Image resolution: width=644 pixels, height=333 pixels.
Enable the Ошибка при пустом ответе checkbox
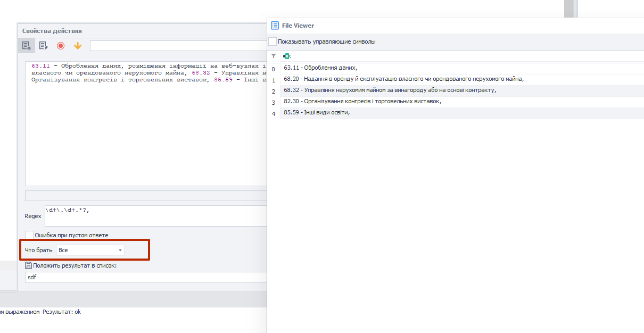pos(29,235)
